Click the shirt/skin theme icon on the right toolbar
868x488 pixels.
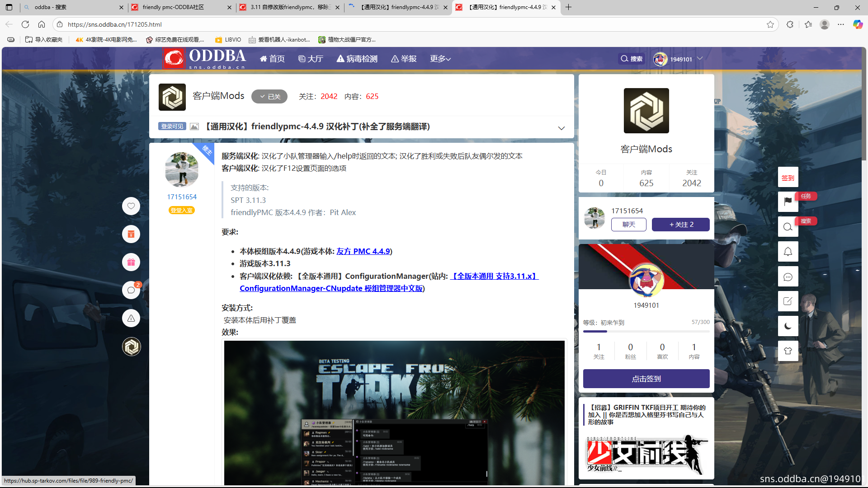(788, 351)
